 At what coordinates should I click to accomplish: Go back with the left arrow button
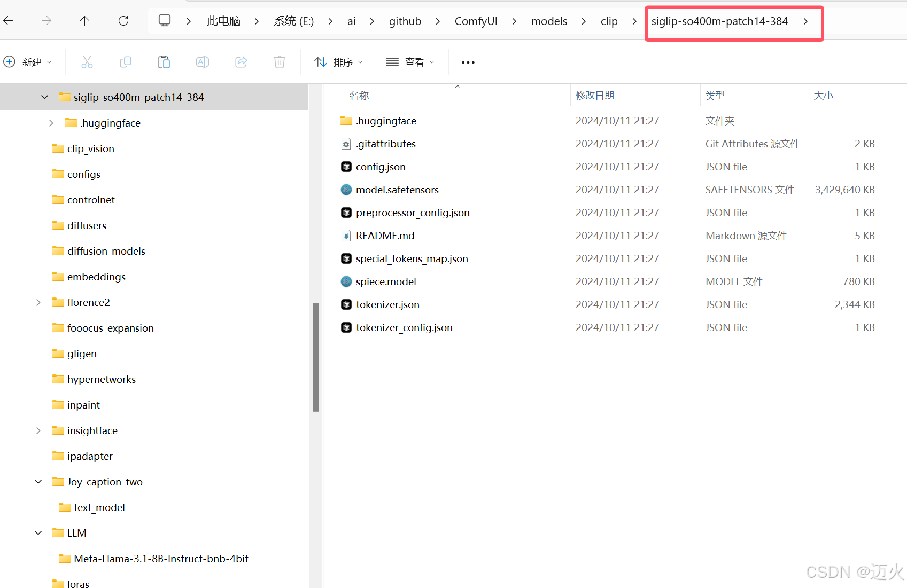(9, 21)
